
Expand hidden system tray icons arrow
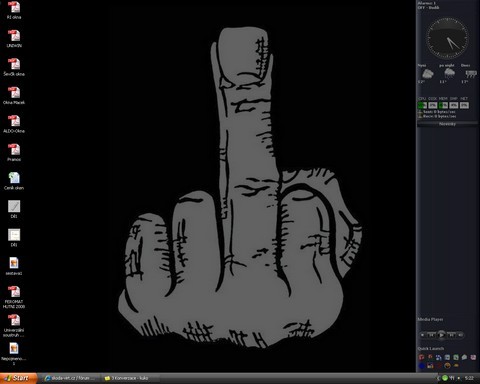pos(438,378)
